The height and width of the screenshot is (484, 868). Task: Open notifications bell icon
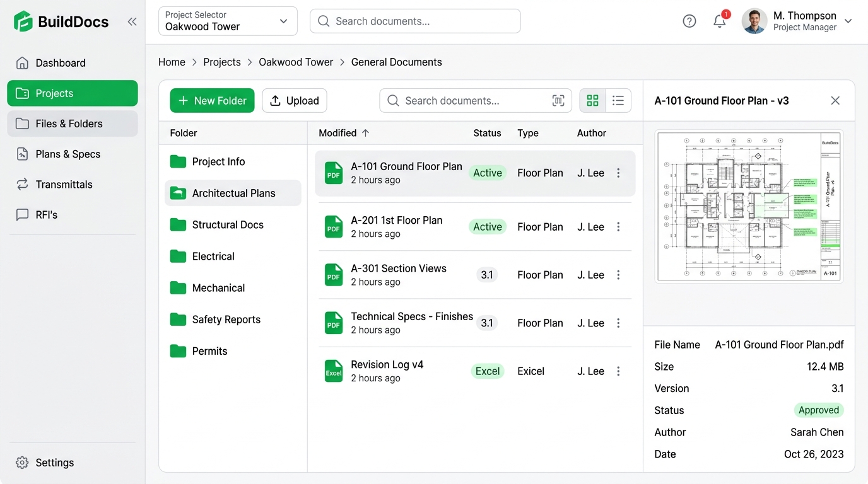(x=720, y=21)
